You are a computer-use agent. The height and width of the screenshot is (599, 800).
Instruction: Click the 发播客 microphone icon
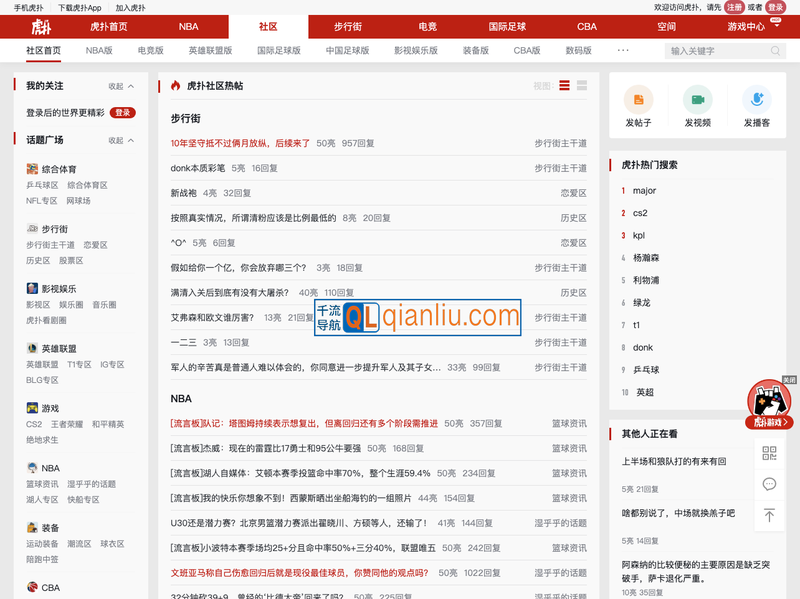[x=757, y=99]
